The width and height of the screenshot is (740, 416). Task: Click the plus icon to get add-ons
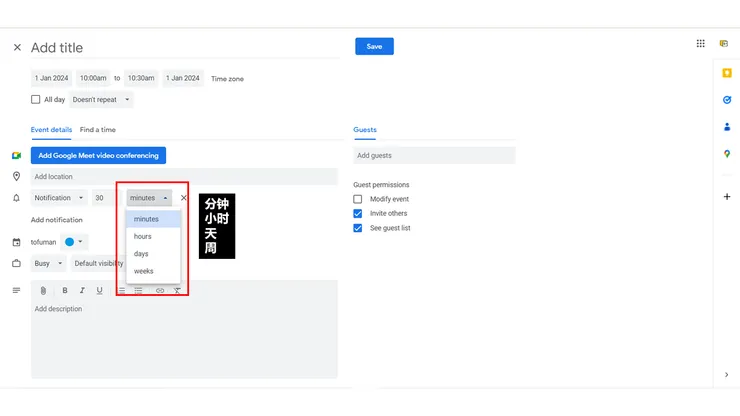(727, 196)
